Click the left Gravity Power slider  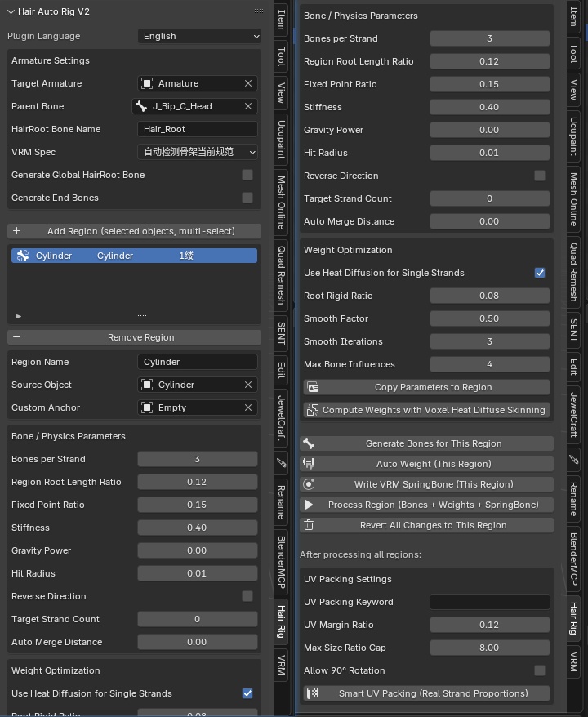tap(198, 550)
